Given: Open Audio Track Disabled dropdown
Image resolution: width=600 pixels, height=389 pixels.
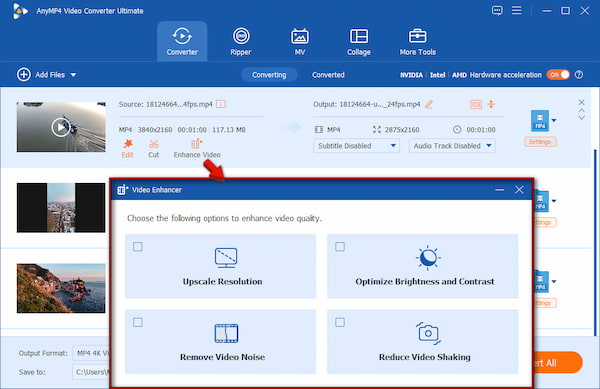Looking at the screenshot, I should click(x=452, y=146).
